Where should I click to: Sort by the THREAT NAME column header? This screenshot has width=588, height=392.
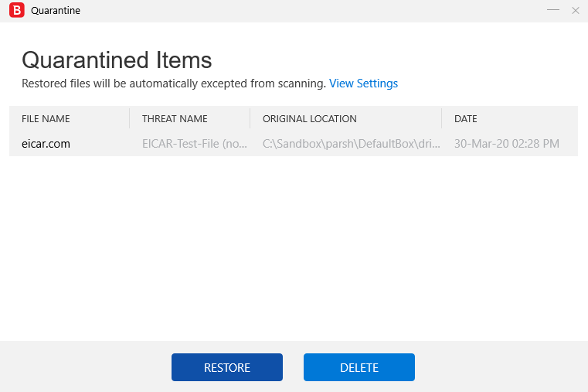tap(175, 119)
